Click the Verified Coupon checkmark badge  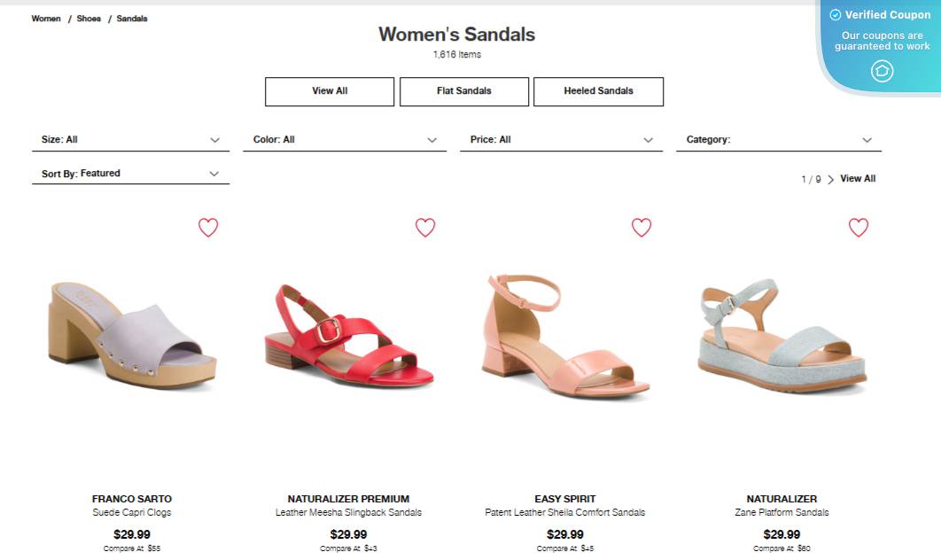(835, 14)
